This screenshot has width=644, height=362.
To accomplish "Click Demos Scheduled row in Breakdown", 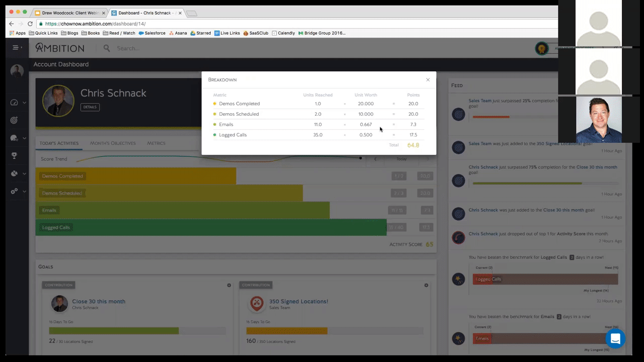I will point(318,114).
